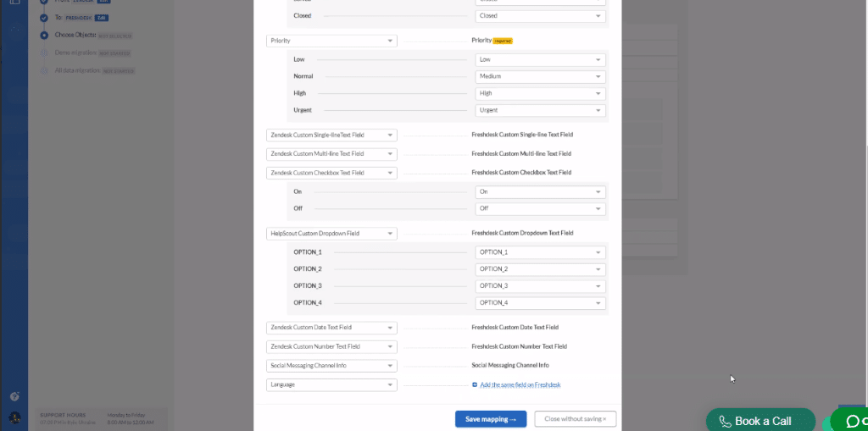Close the mapping without saving
Viewport: 868px width, 431px height.
pos(576,419)
